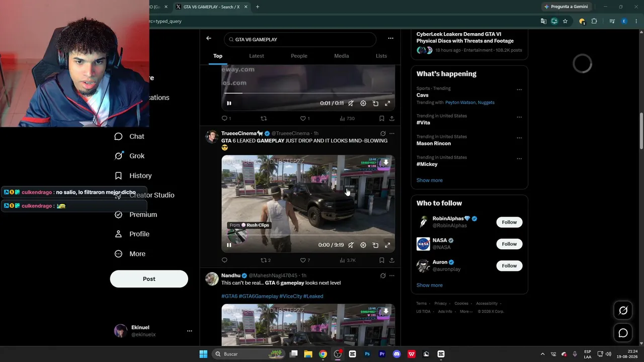Seek on the 0:11 video progress bar
The image size is (644, 362).
(308, 93)
